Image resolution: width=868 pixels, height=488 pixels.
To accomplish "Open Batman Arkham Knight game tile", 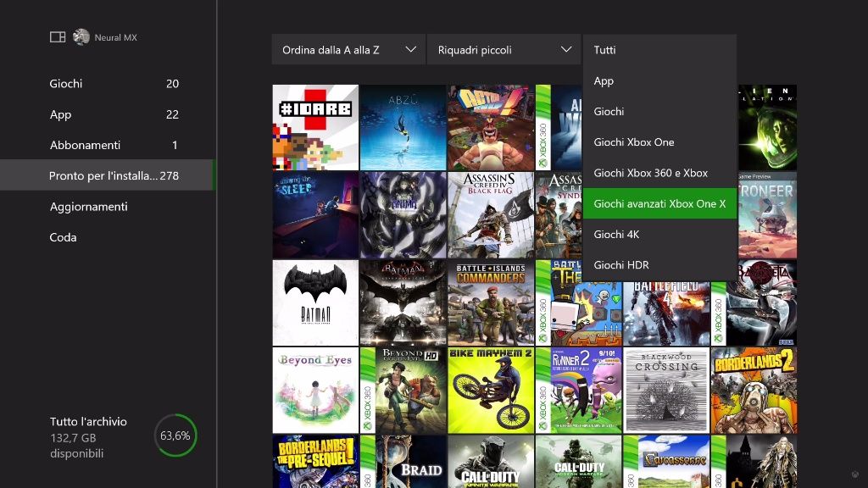I will click(403, 302).
